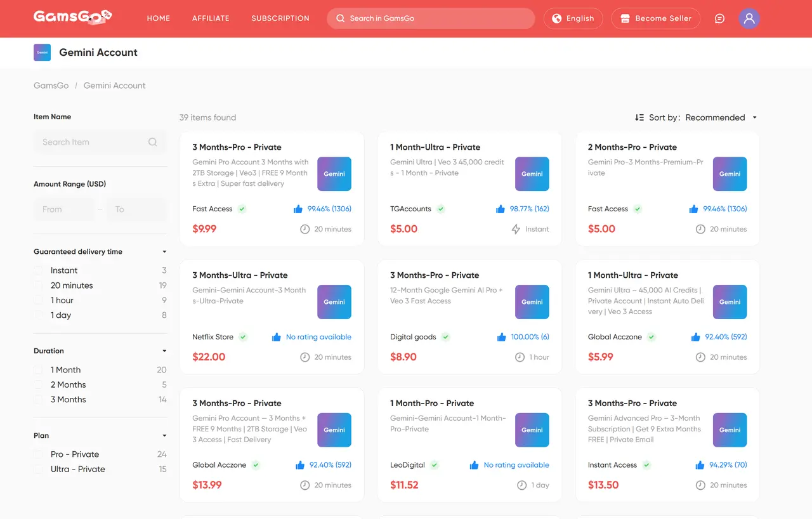Collapse the Duration filter section
Screen dimensions: 812x519
pos(164,351)
